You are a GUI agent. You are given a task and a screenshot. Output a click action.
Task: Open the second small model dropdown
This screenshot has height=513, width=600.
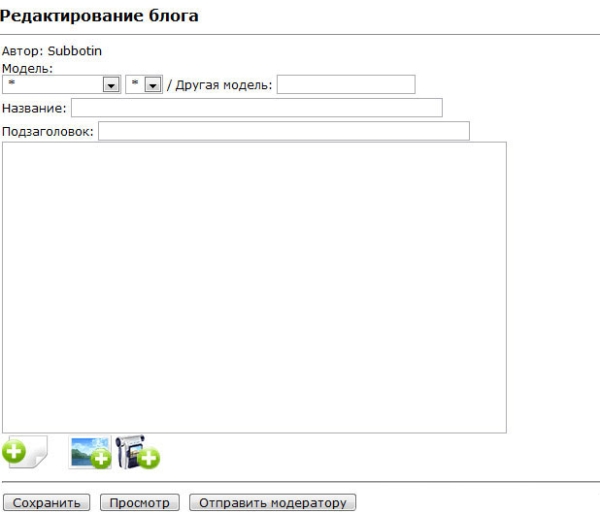(144, 85)
